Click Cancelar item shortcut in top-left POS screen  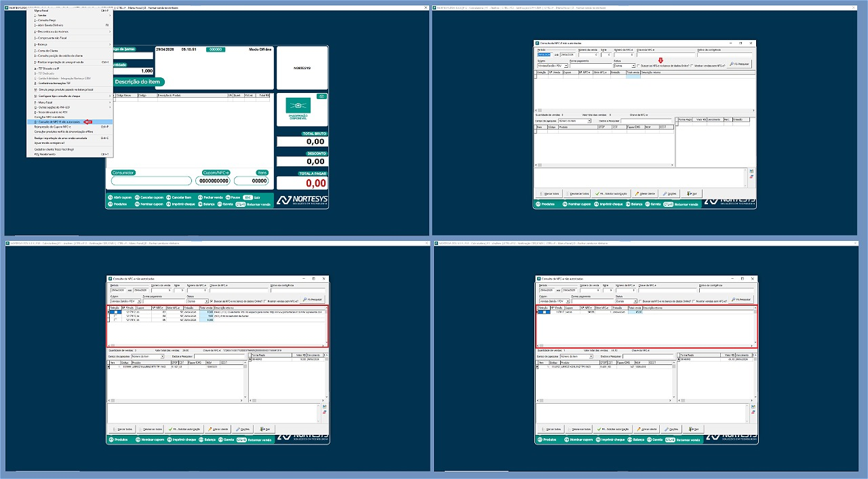(x=178, y=197)
